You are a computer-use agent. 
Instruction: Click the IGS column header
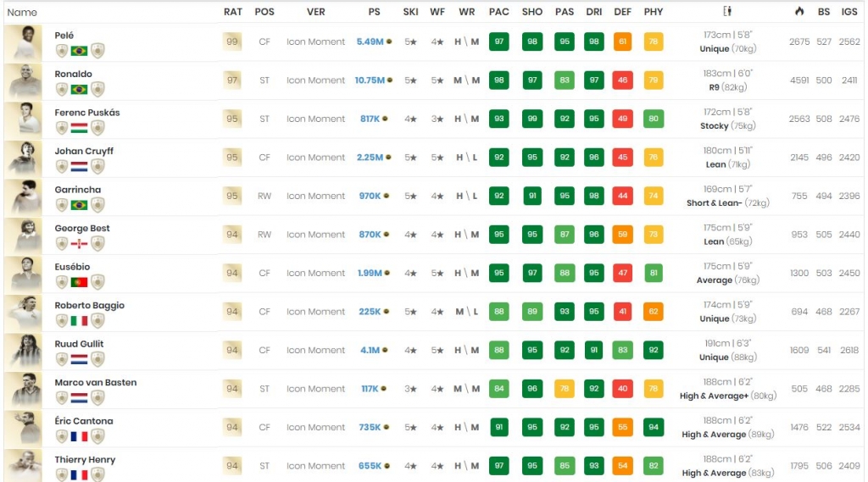click(849, 12)
